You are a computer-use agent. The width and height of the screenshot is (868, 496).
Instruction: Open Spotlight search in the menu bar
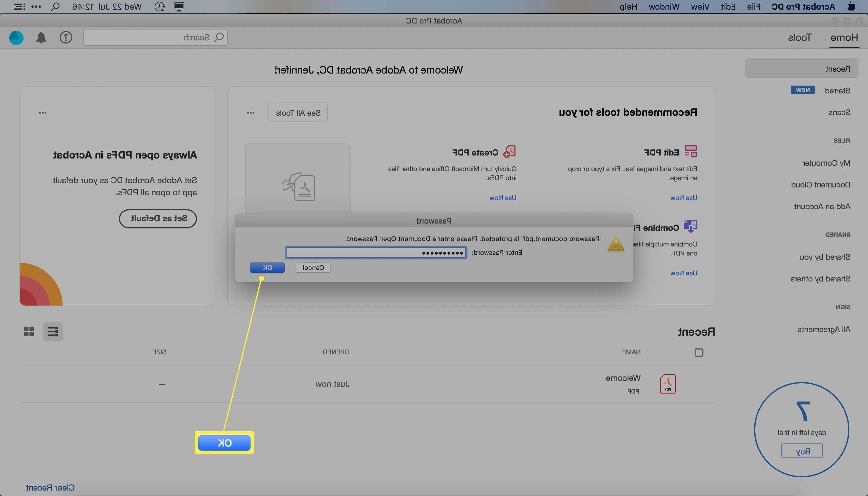click(55, 7)
